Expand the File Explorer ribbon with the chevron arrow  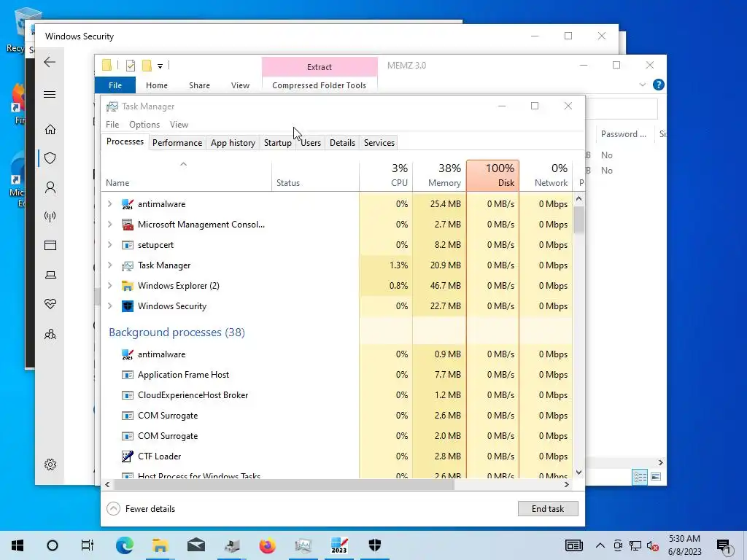point(642,85)
